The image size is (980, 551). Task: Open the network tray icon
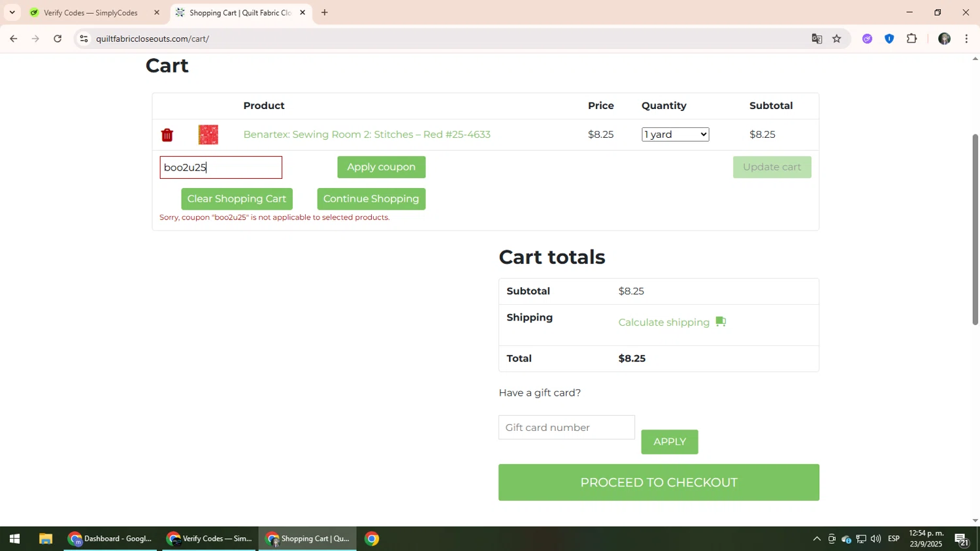[861, 539]
